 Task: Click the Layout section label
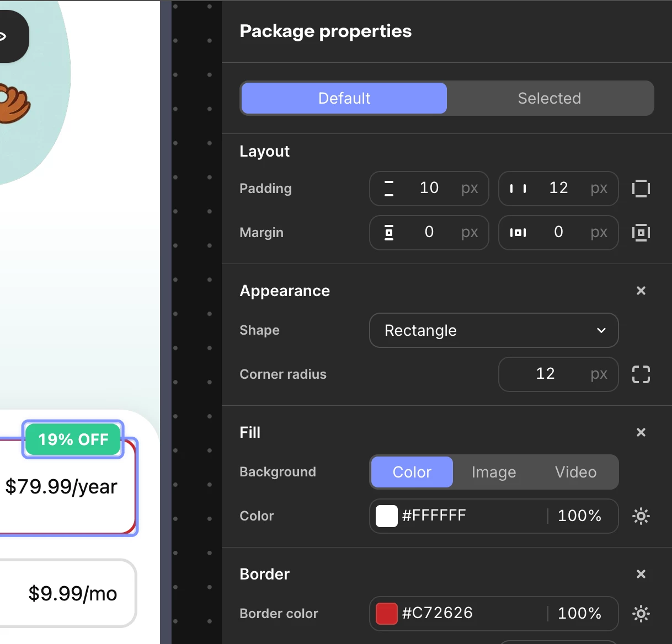pyautogui.click(x=264, y=151)
